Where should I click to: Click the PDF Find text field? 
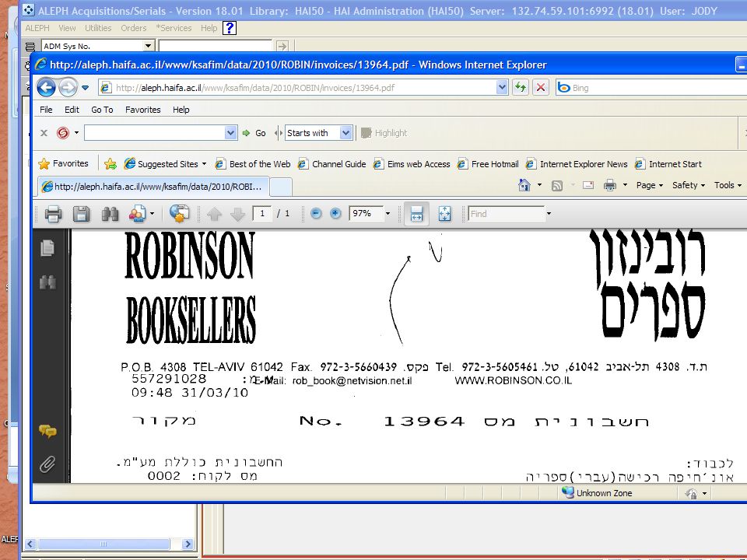507,214
